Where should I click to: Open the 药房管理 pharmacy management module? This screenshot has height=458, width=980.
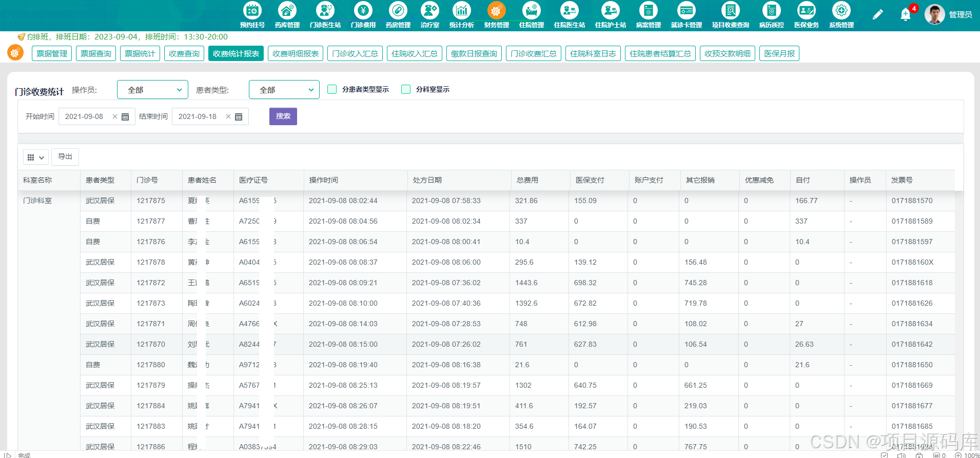click(x=398, y=15)
